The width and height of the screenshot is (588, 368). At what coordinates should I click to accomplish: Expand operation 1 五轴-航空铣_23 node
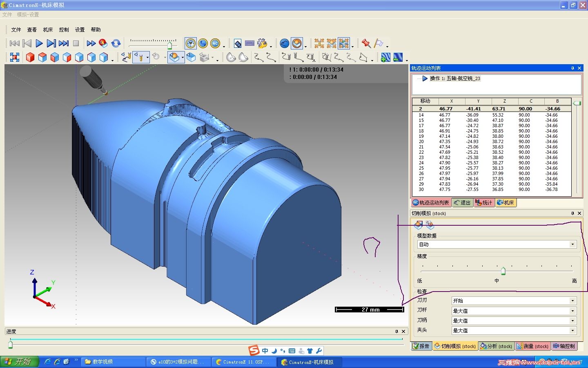[425, 79]
